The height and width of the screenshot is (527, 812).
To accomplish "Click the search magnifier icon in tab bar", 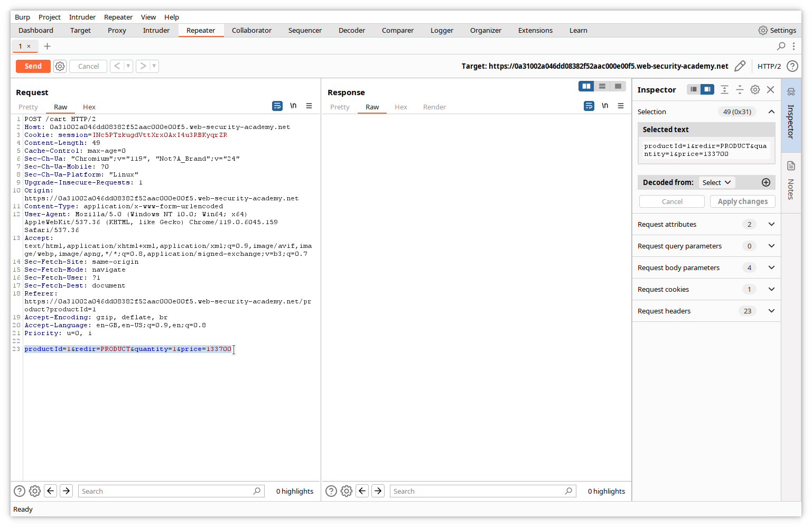I will coord(781,47).
